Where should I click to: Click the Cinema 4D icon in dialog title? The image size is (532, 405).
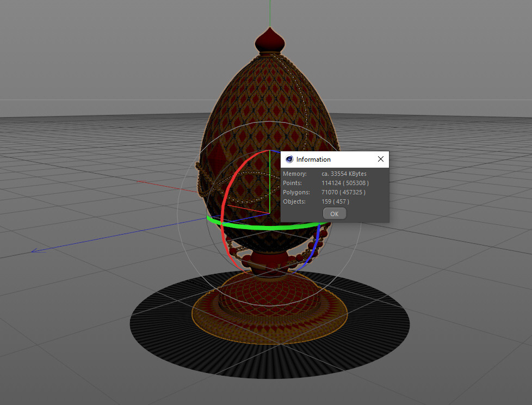click(x=289, y=159)
